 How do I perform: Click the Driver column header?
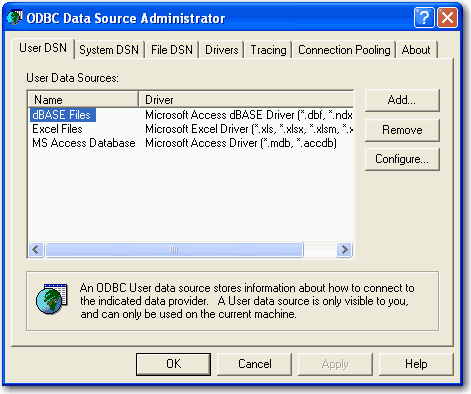[246, 99]
